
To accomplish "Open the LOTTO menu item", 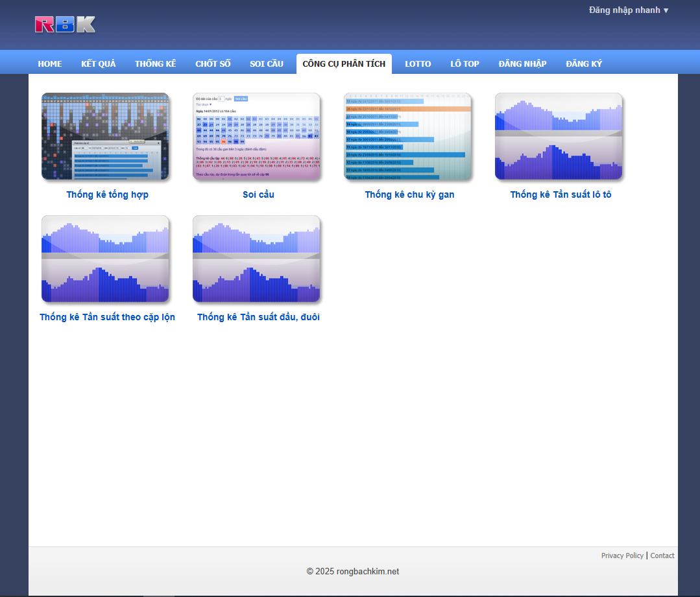I will click(x=418, y=64).
